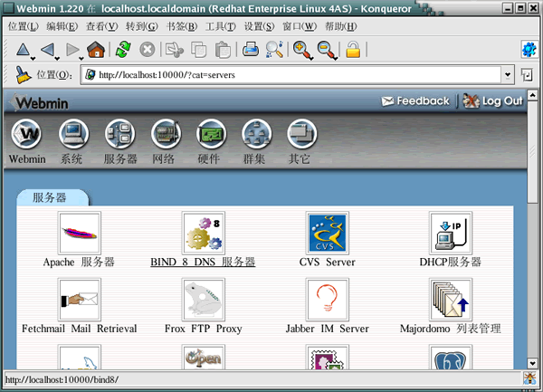Click the Copy toolbar icon

(x=199, y=50)
